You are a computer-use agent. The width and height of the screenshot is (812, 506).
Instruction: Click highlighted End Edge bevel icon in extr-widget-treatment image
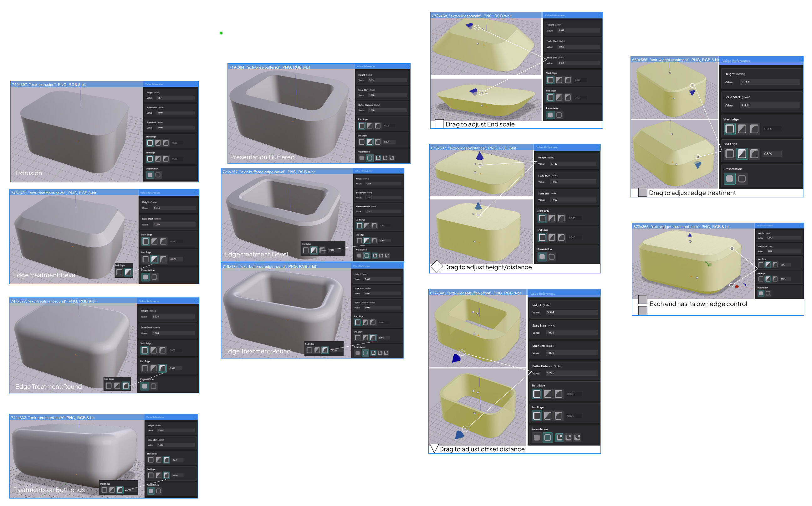click(x=742, y=154)
